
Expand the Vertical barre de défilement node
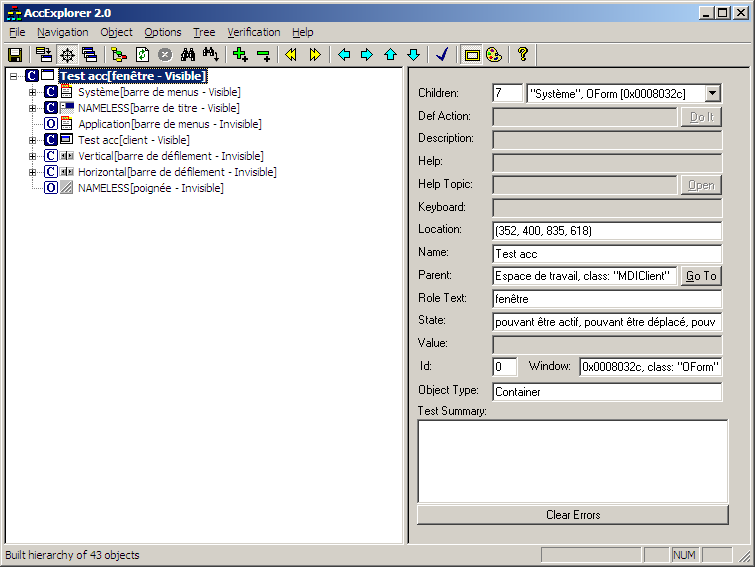tap(32, 156)
